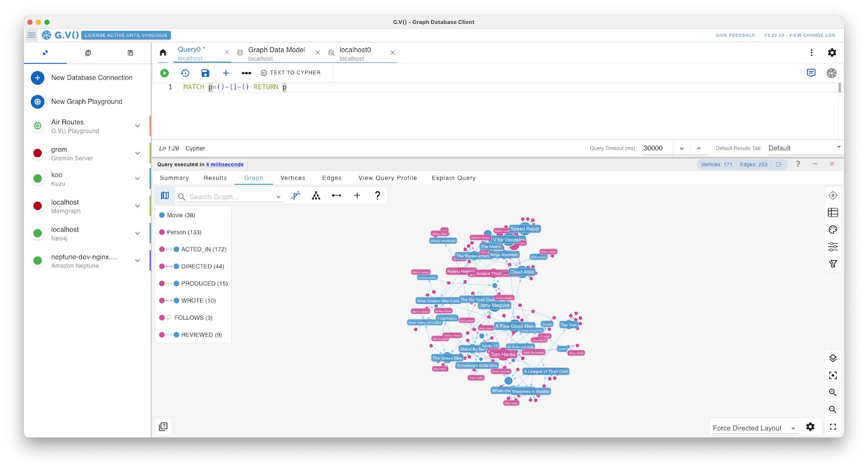Open the layout settings gear icon
This screenshot has height=469, width=868.
pyautogui.click(x=810, y=427)
